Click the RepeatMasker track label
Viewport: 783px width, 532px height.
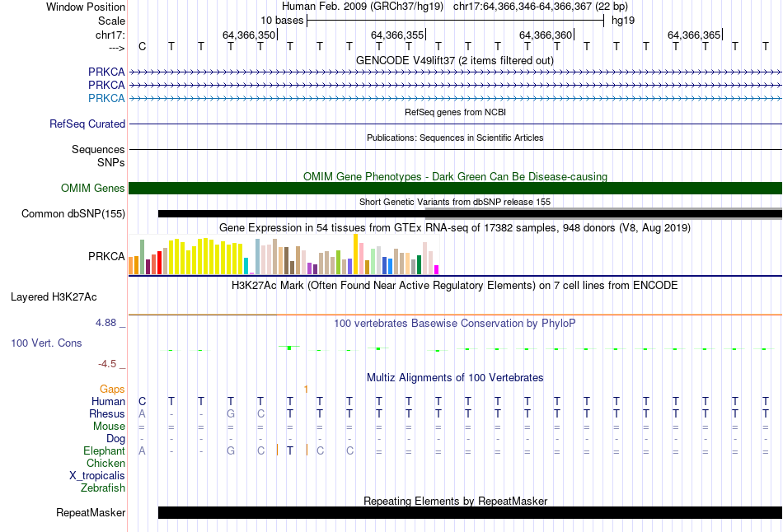[x=91, y=512]
